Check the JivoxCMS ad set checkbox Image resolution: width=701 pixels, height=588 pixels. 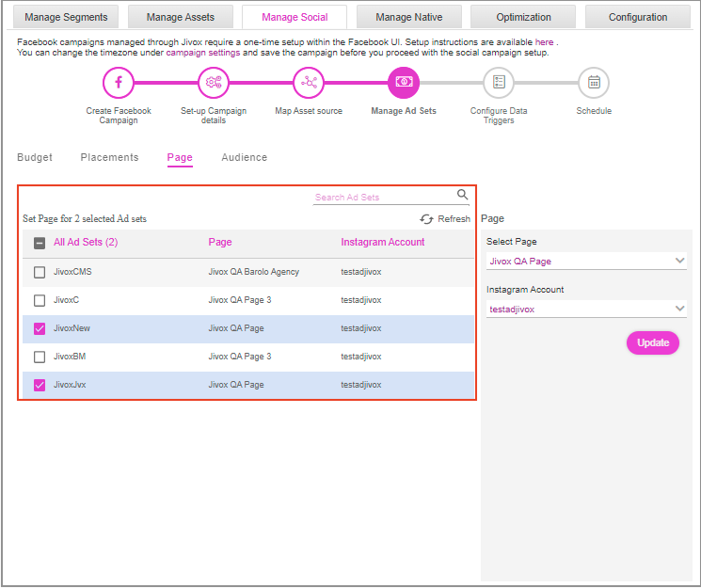pyautogui.click(x=40, y=272)
